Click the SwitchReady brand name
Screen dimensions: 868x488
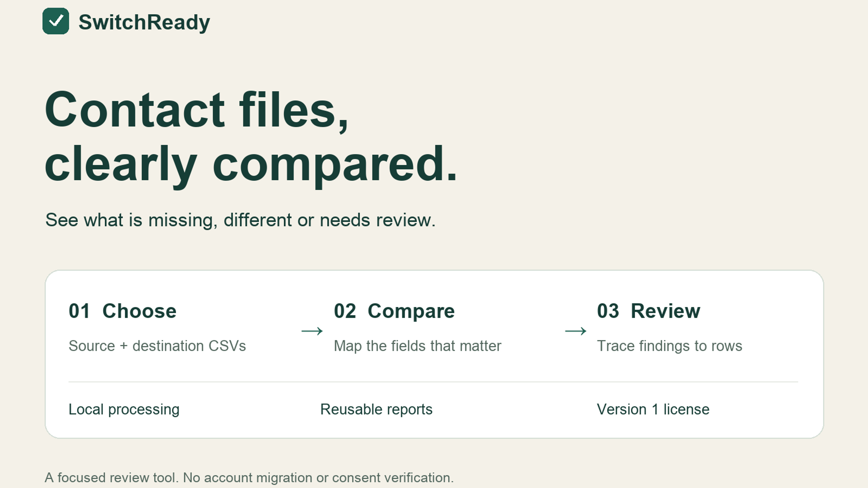(x=144, y=22)
